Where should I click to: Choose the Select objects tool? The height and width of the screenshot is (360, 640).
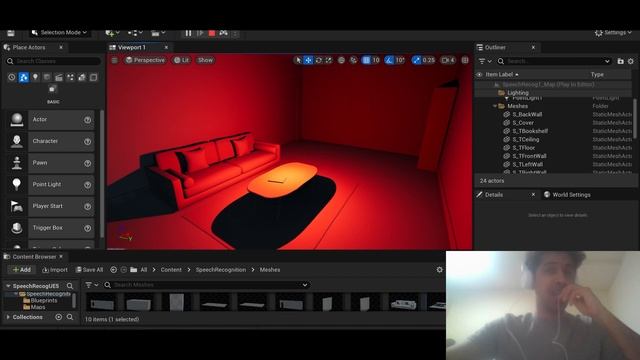point(298,60)
